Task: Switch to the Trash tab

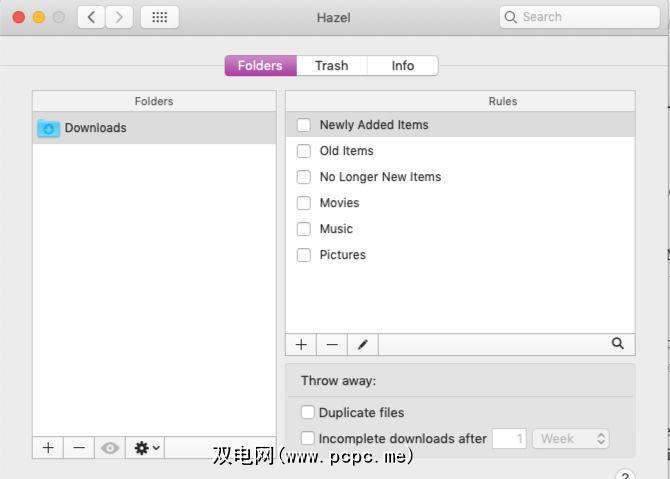Action: [x=332, y=66]
